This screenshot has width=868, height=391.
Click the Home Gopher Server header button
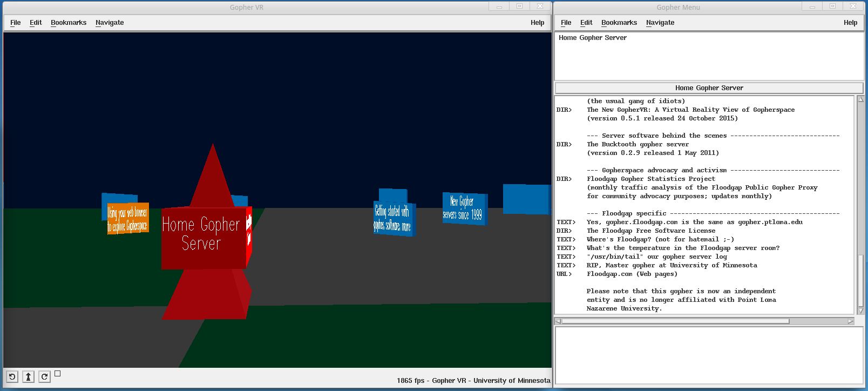point(709,88)
